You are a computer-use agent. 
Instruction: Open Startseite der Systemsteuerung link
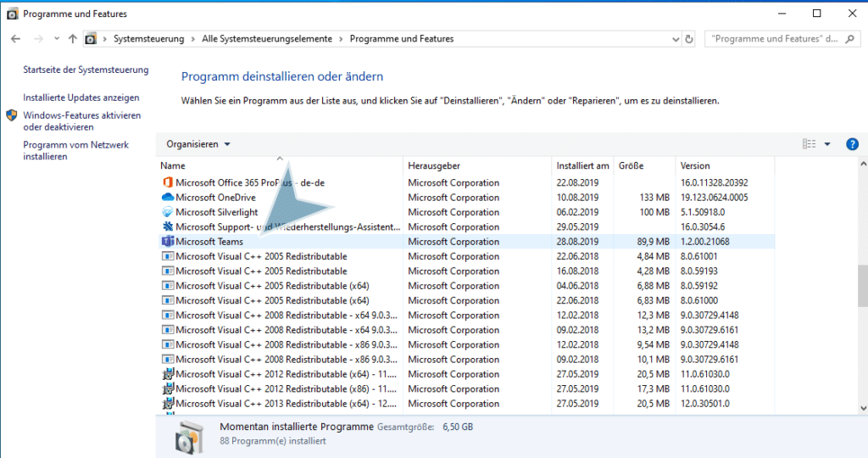click(86, 70)
